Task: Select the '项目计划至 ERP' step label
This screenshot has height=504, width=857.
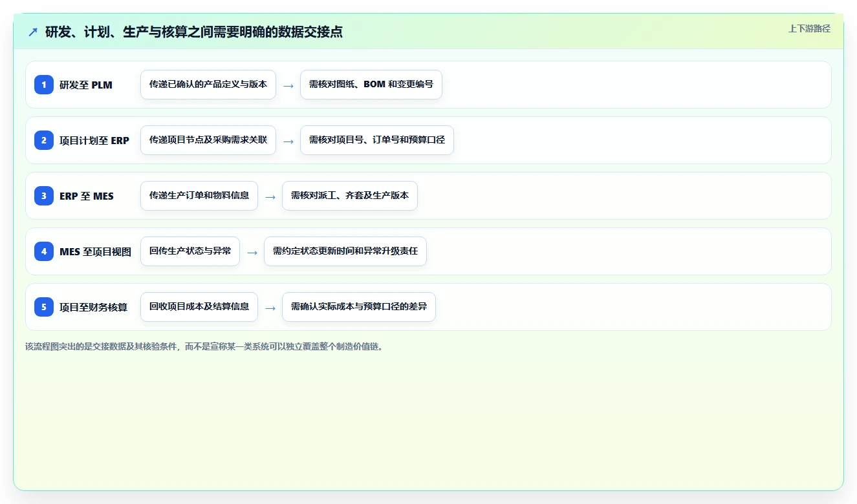Action: (94, 140)
